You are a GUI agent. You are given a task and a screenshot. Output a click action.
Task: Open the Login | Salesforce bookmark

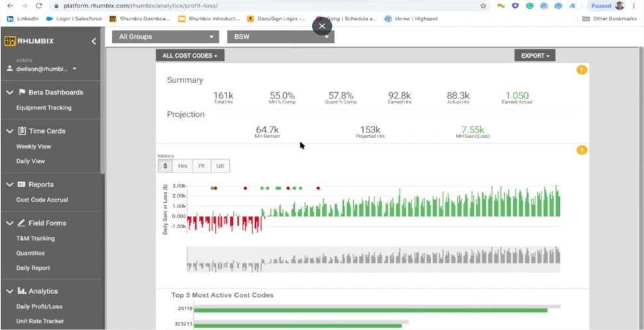click(x=74, y=19)
